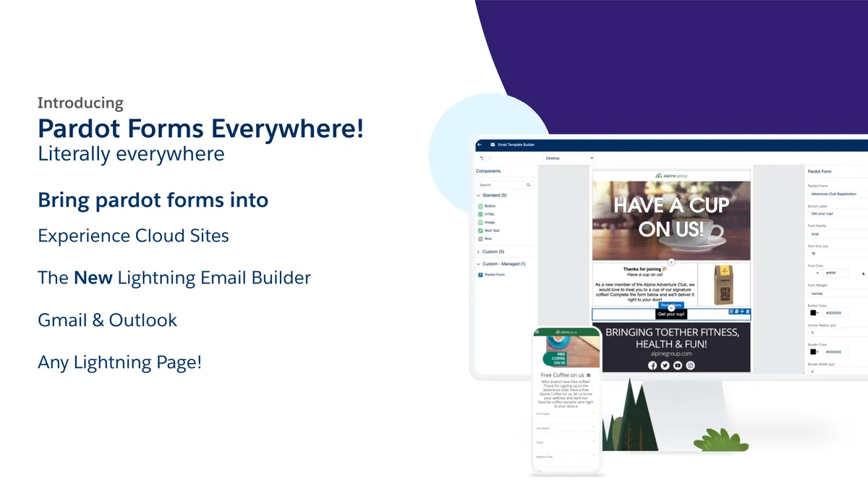The height and width of the screenshot is (488, 868).
Task: Open the Font Color picker arrow
Action: pyautogui.click(x=818, y=273)
